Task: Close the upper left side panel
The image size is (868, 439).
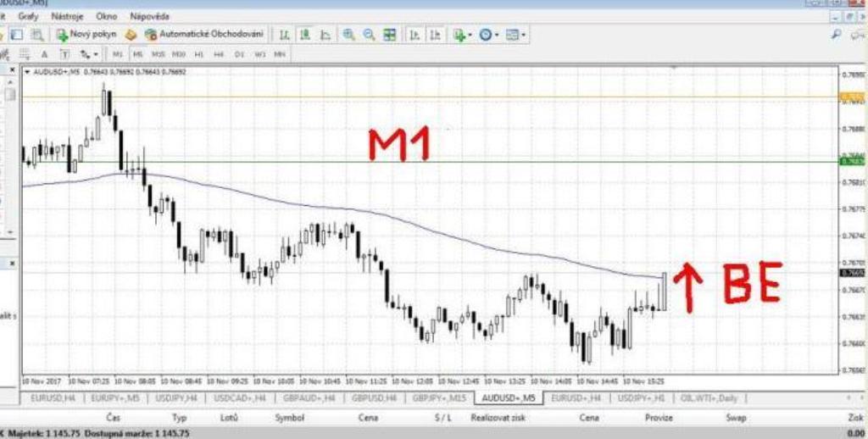Action: [12, 70]
